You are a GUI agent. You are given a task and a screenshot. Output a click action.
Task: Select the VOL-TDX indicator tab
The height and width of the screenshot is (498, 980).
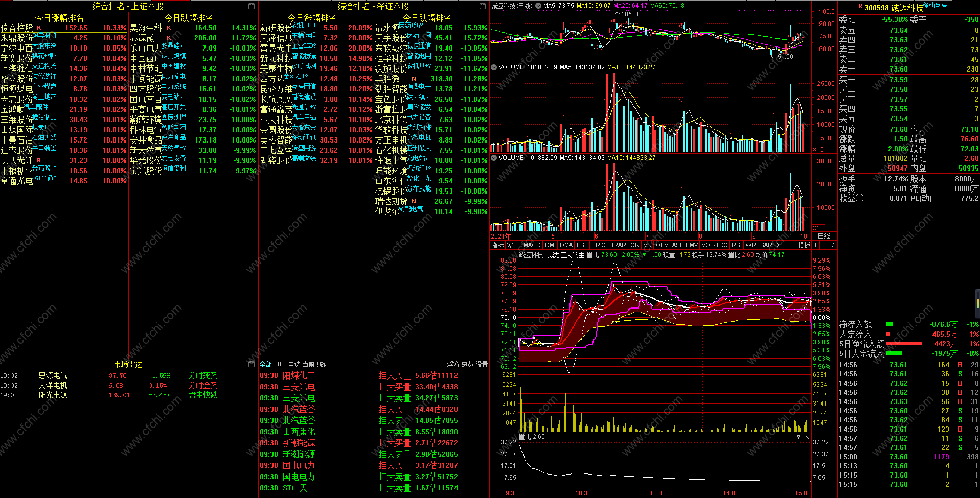(715, 245)
